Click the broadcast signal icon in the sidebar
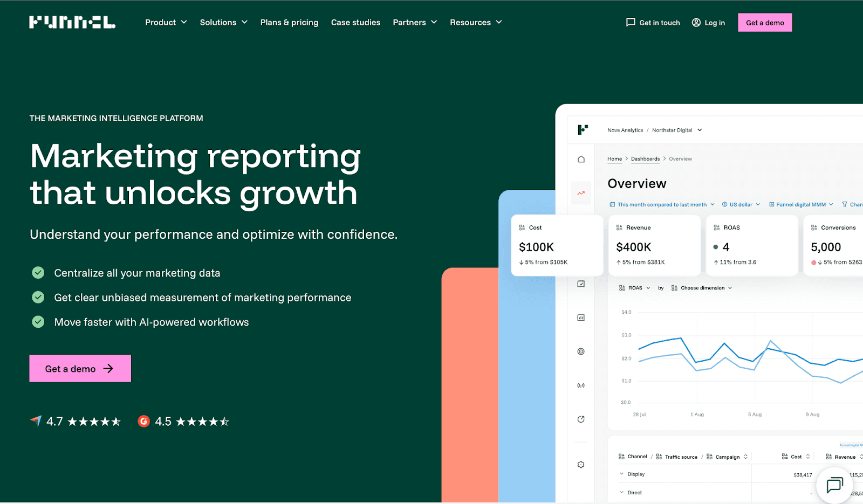The width and height of the screenshot is (863, 504). coord(581,385)
